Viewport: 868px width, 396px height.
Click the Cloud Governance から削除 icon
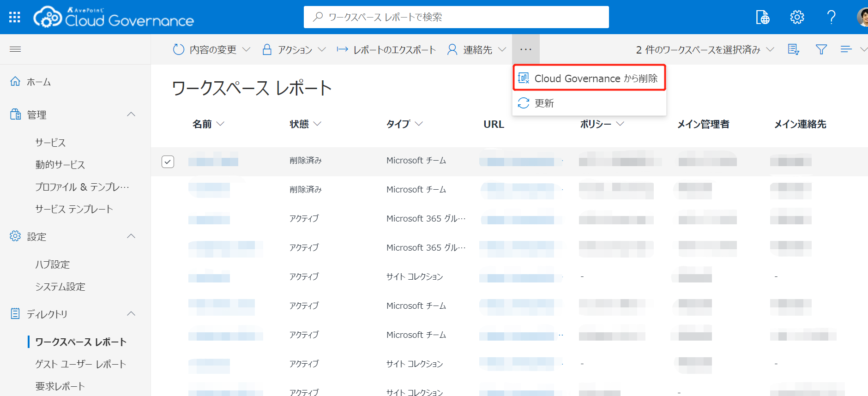click(x=524, y=78)
